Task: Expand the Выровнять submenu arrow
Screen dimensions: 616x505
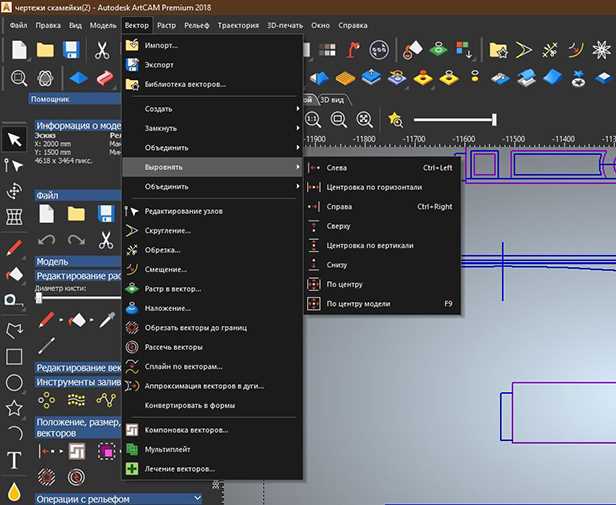Action: (x=298, y=167)
